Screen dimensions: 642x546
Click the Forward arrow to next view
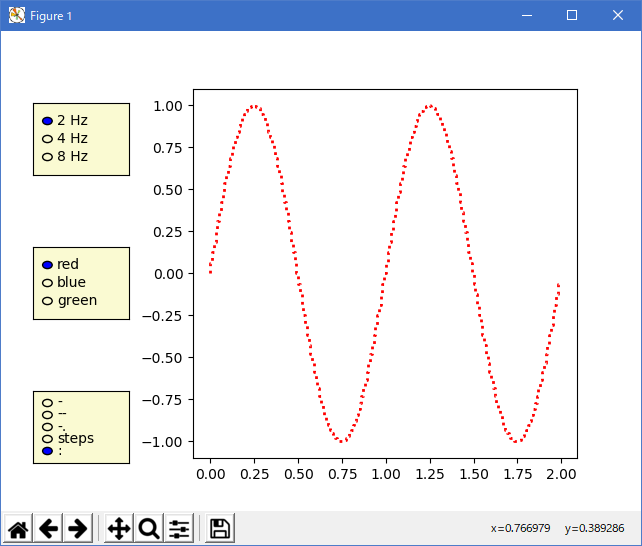pos(77,529)
